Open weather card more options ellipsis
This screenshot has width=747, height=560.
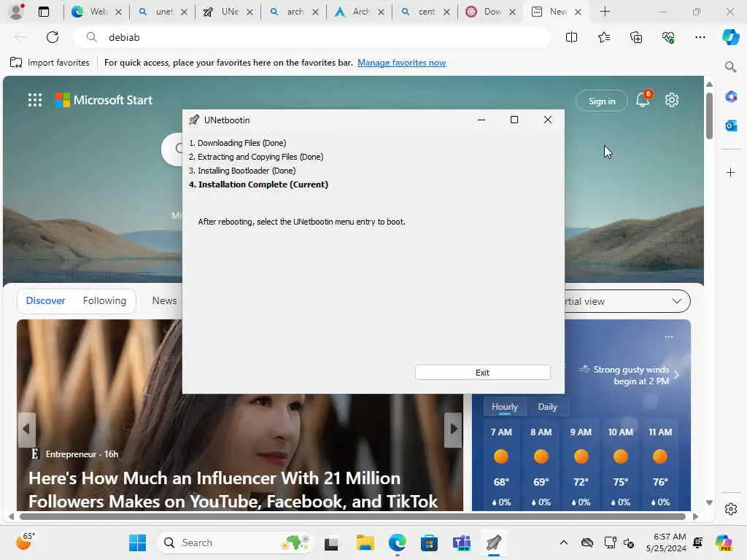[669, 337]
